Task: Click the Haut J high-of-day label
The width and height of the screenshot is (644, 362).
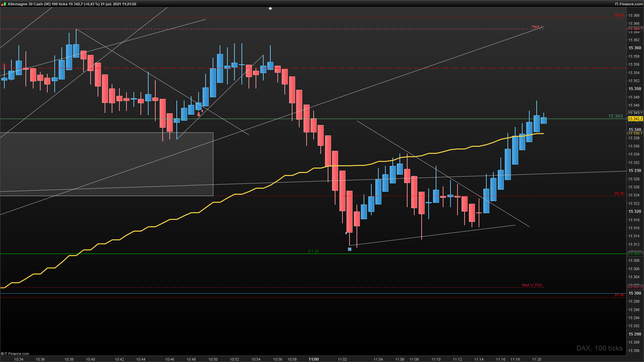Action: point(537,26)
